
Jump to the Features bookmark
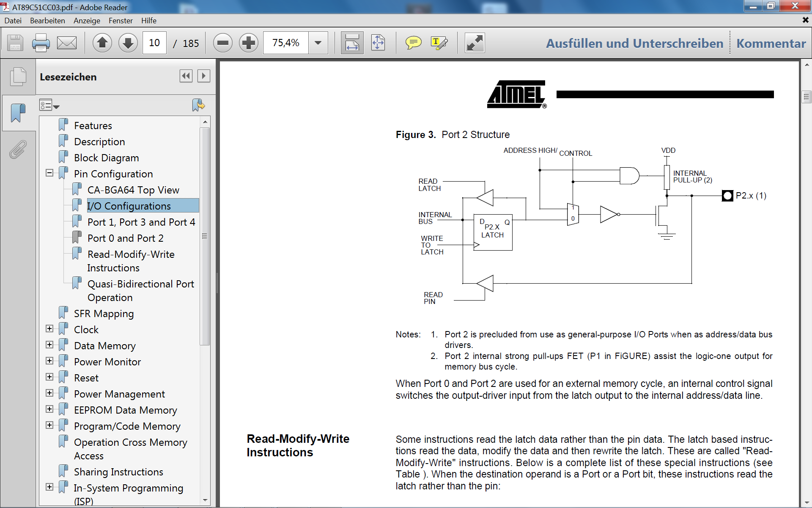click(93, 126)
